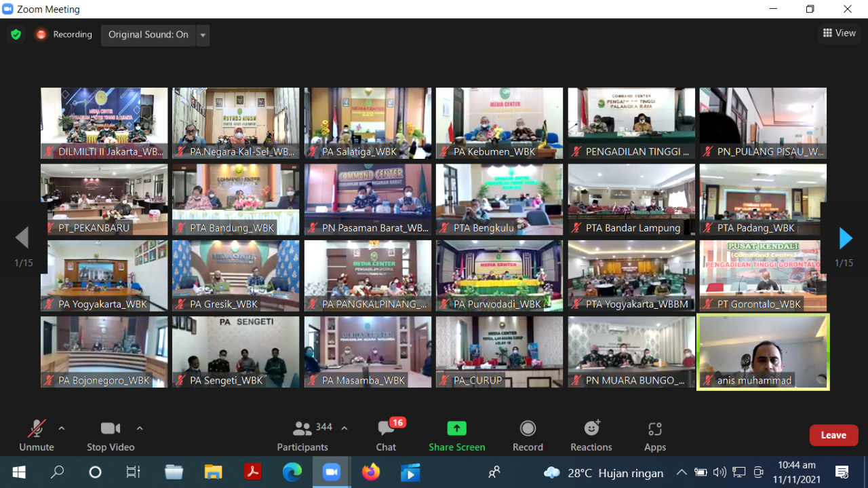Open the View layout options

coord(839,33)
